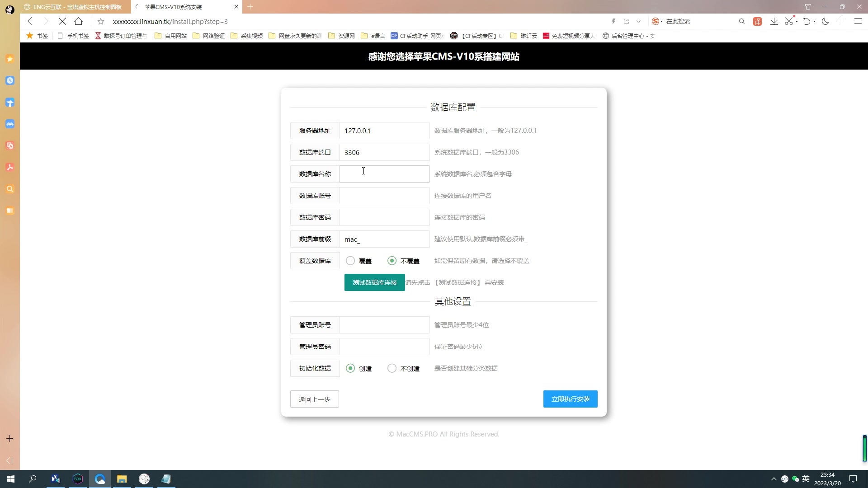Open the PDF tool icon in sidebar
The height and width of the screenshot is (488, 868).
10,167
